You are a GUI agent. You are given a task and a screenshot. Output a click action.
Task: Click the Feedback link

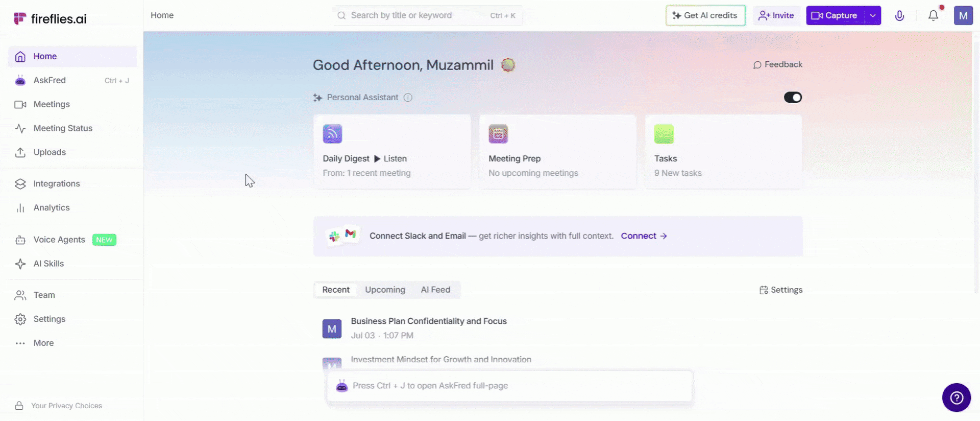pos(777,64)
